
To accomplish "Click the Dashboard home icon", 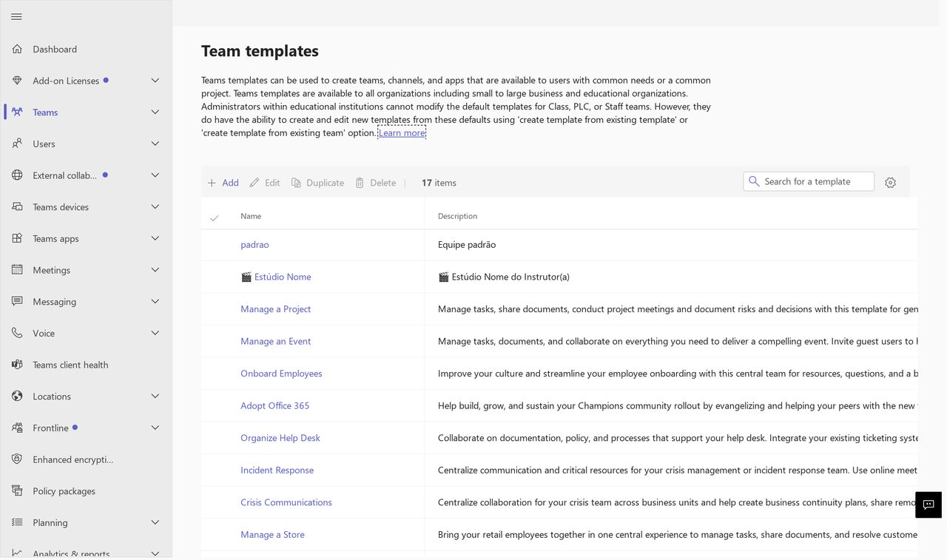I will click(x=17, y=50).
